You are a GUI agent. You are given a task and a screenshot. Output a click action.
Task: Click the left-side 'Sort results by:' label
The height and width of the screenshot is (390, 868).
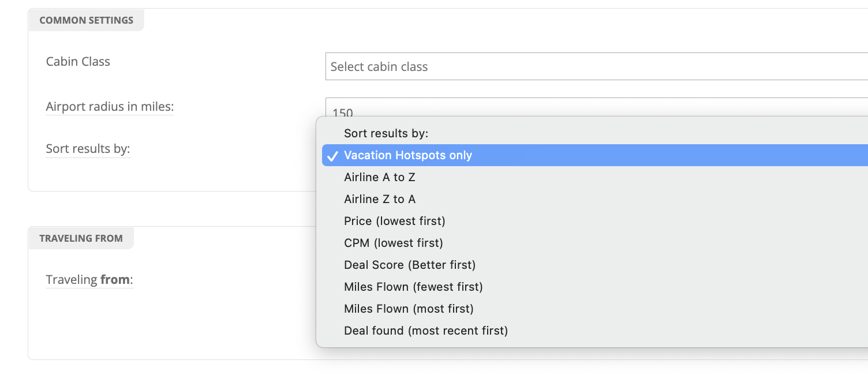pyautogui.click(x=88, y=149)
